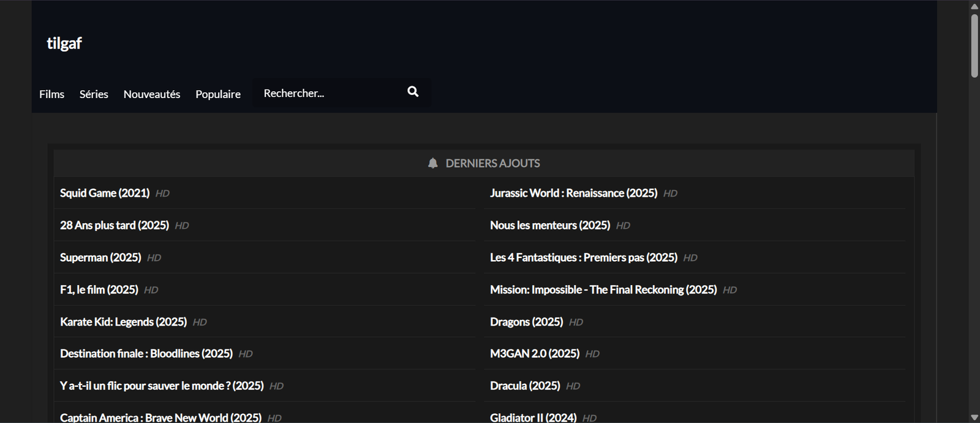Viewport: 980px width, 423px height.
Task: Choose Karate Kid: Legends (2025)
Action: (123, 322)
